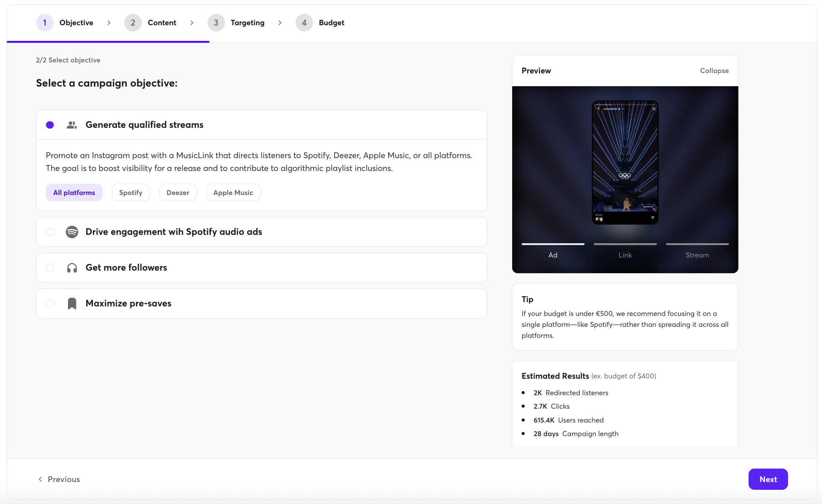
Task: Click chevron between Targeting and Budget
Action: (280, 23)
